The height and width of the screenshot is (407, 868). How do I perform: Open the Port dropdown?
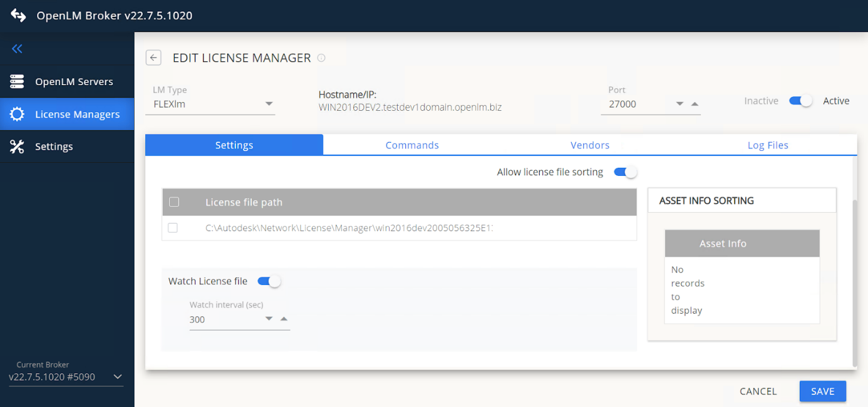[679, 104]
